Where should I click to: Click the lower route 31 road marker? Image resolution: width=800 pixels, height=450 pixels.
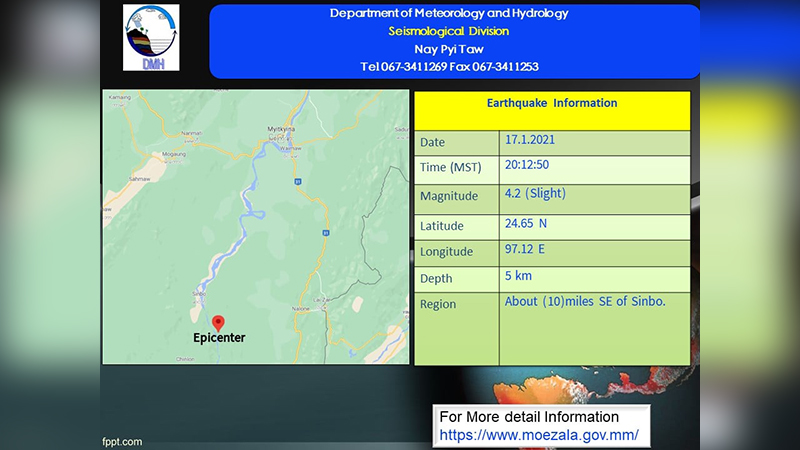click(x=326, y=233)
